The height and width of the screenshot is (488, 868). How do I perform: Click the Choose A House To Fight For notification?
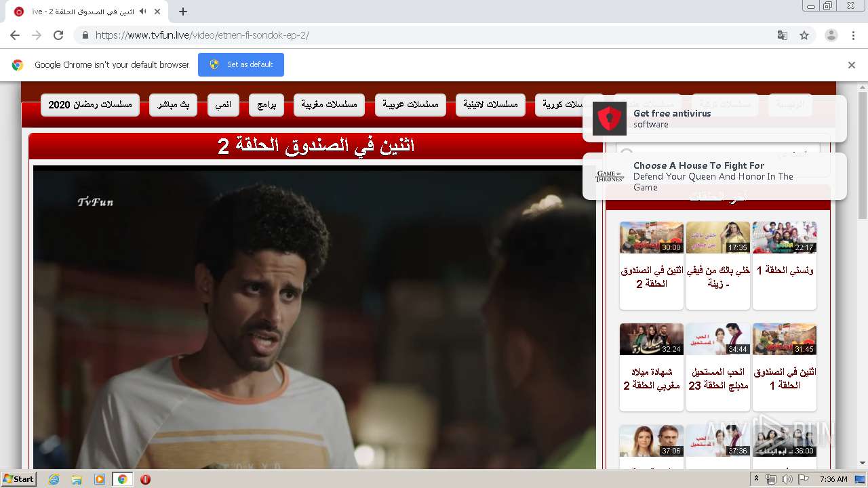[x=715, y=176]
